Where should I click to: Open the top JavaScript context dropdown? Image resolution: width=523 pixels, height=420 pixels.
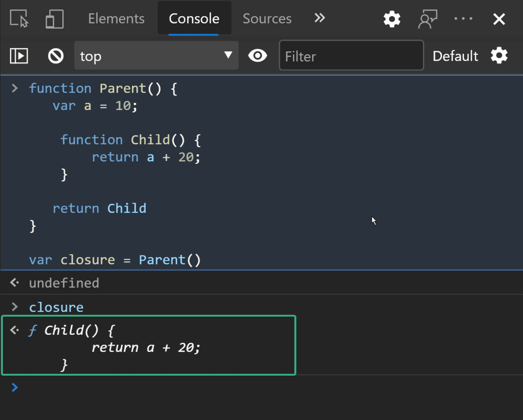(156, 56)
